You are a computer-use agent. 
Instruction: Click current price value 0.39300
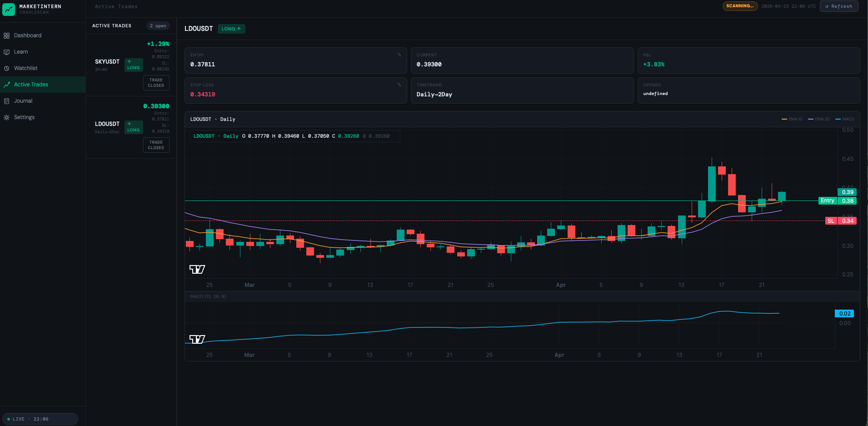click(x=429, y=65)
